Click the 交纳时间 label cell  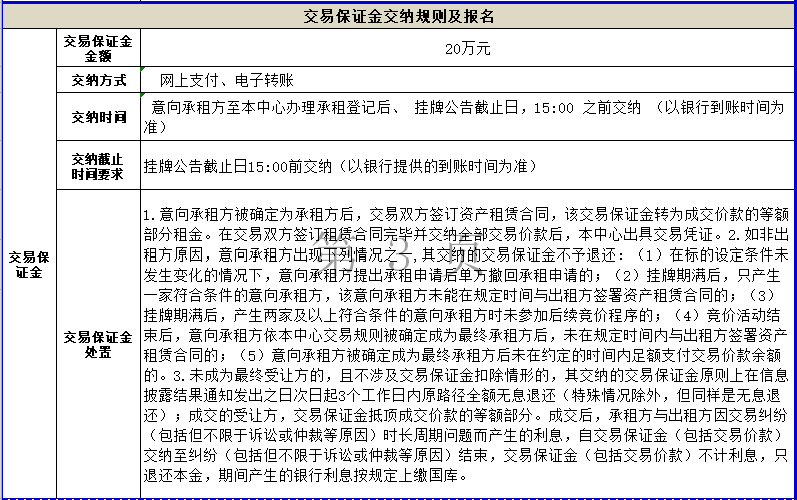(98, 117)
